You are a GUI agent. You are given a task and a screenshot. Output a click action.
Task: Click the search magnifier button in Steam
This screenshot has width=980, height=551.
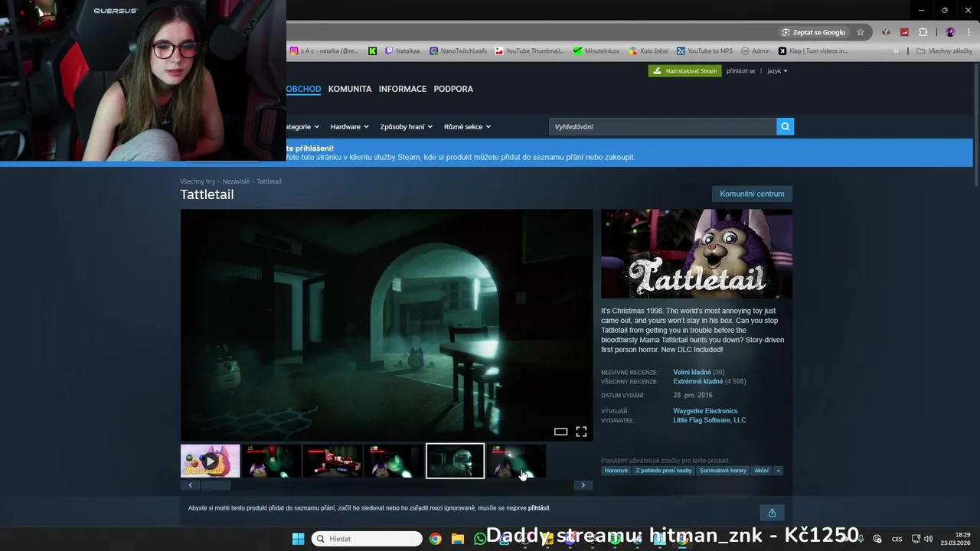(785, 126)
